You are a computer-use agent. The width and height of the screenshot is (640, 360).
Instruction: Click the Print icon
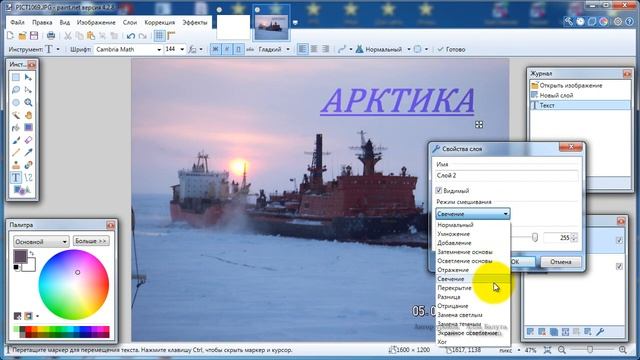51,36
